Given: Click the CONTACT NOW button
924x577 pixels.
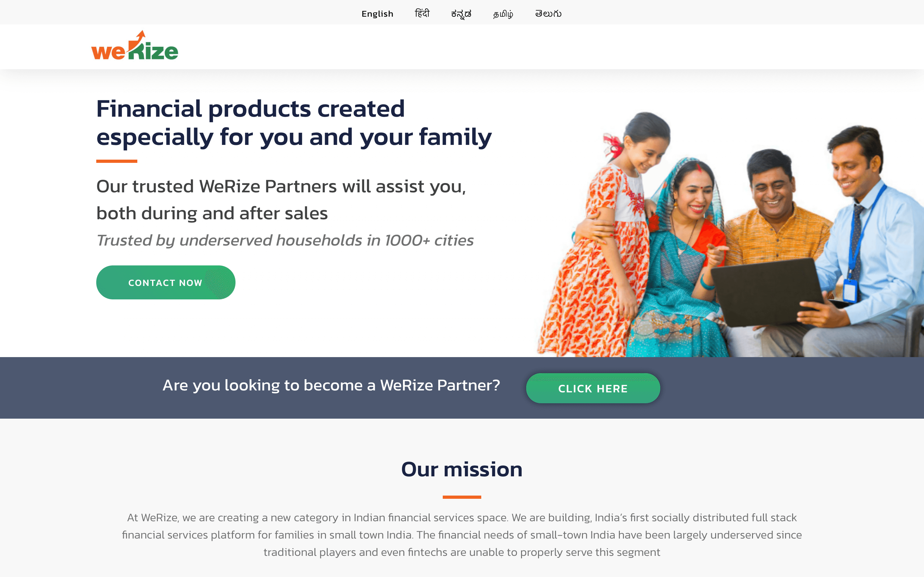Looking at the screenshot, I should point(166,282).
